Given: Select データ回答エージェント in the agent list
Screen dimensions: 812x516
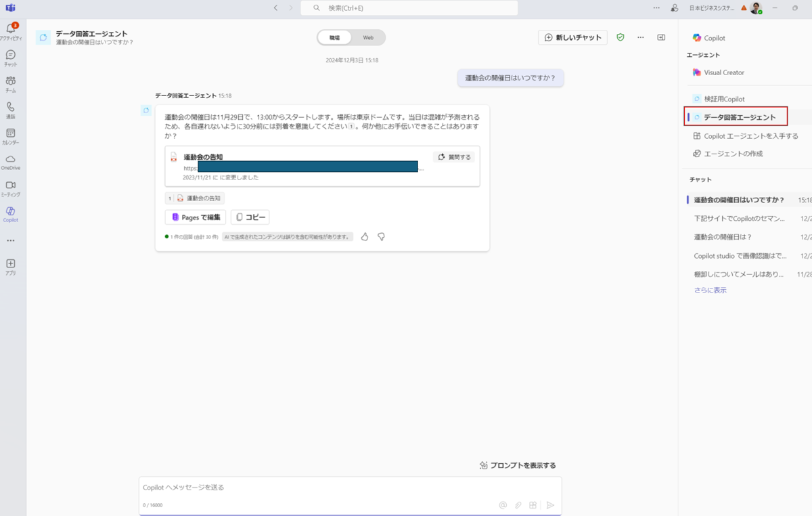Looking at the screenshot, I should 736,117.
